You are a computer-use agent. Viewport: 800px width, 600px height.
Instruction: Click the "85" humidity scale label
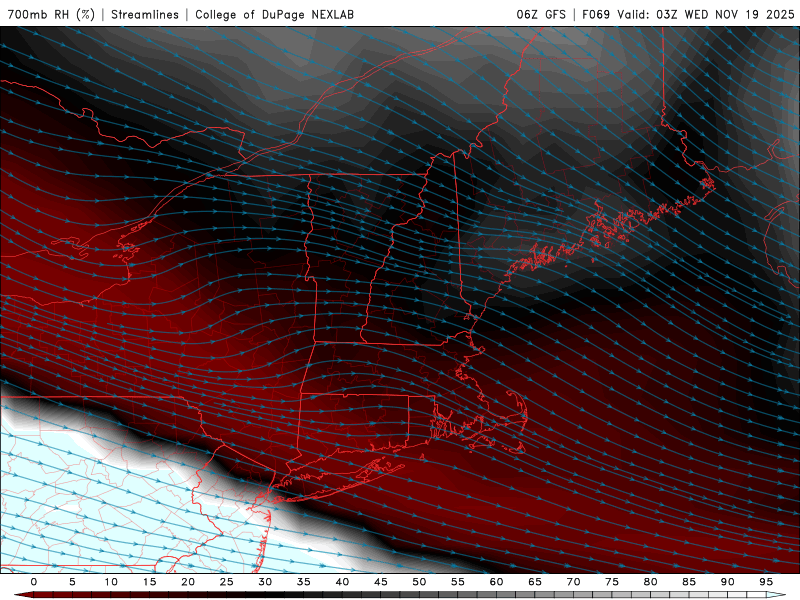coord(689,582)
